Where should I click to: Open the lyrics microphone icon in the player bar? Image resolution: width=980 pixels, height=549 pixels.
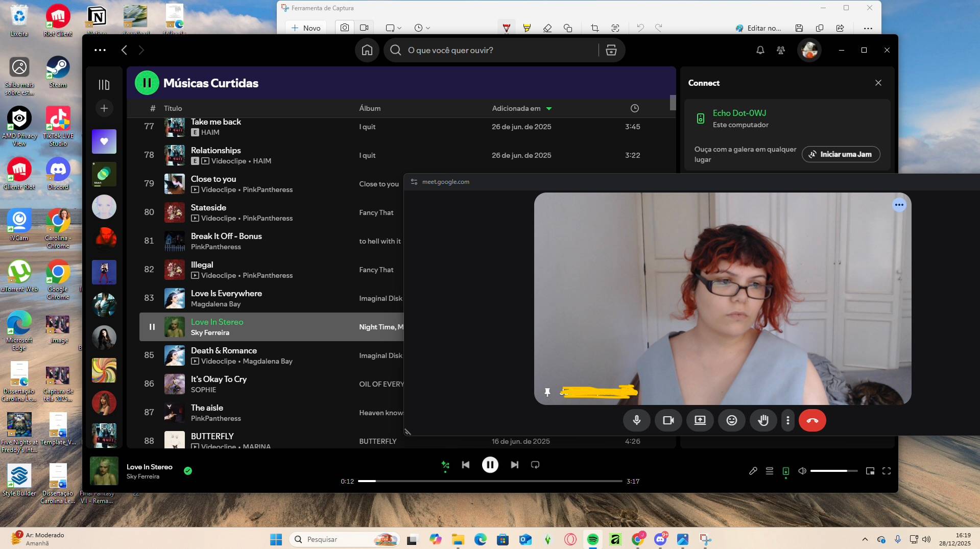pyautogui.click(x=753, y=471)
